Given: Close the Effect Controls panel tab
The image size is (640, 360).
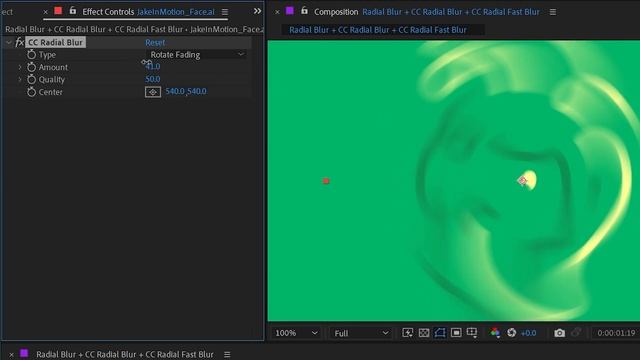Looking at the screenshot, I should click(45, 12).
